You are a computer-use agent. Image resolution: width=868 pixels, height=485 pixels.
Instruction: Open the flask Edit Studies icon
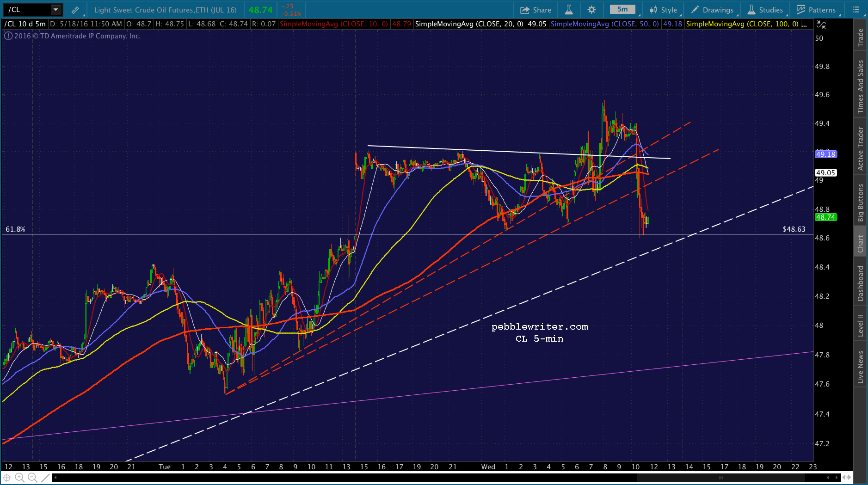(569, 10)
